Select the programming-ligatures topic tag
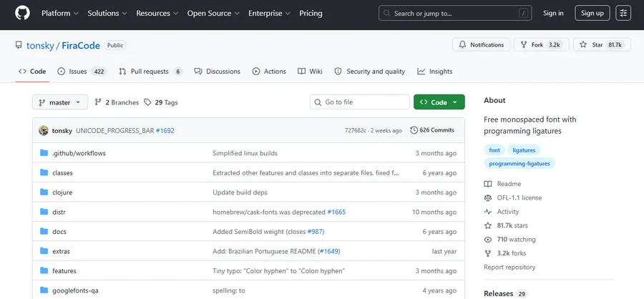This screenshot has height=299, width=644. (x=519, y=164)
